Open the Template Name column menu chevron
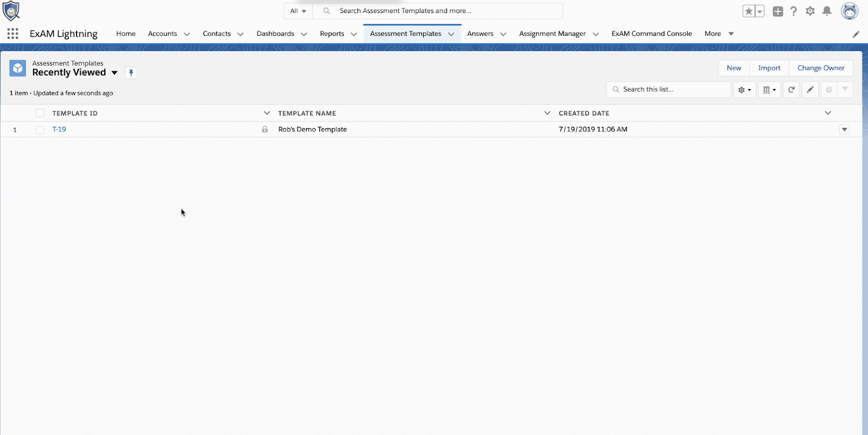 pos(547,113)
